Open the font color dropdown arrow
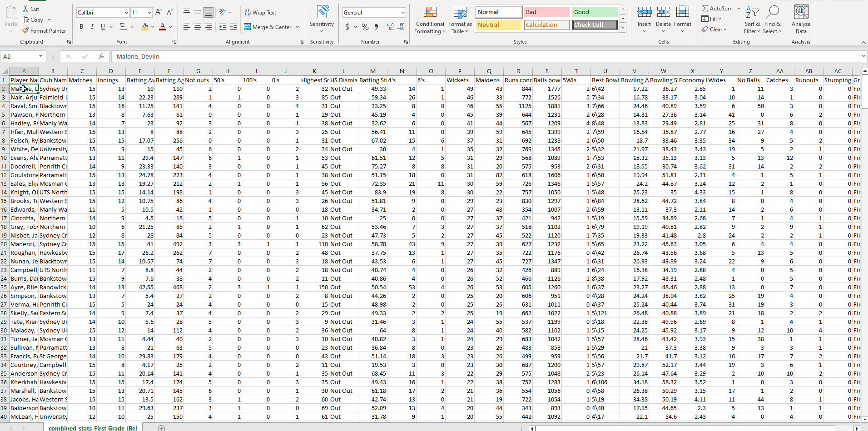This screenshot has width=868, height=431. (x=170, y=27)
